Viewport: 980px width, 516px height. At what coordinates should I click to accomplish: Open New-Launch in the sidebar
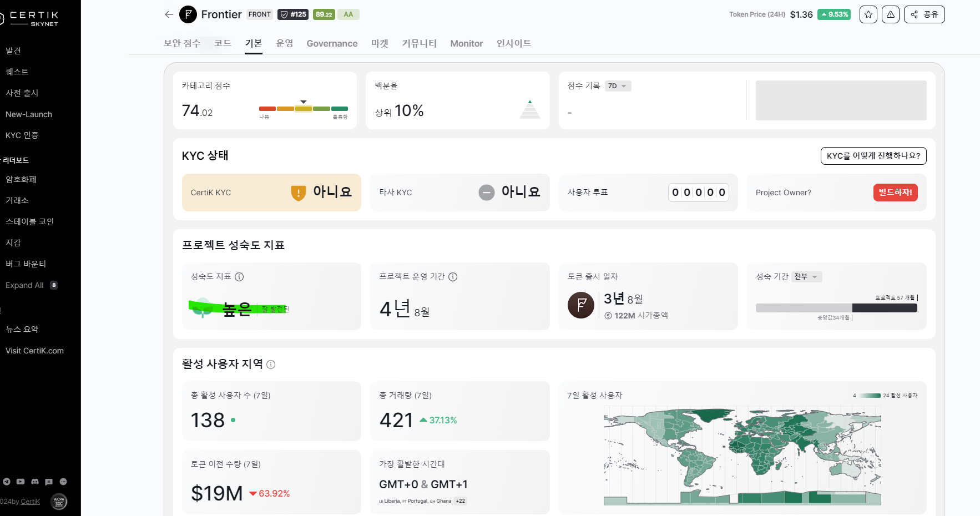coord(29,114)
